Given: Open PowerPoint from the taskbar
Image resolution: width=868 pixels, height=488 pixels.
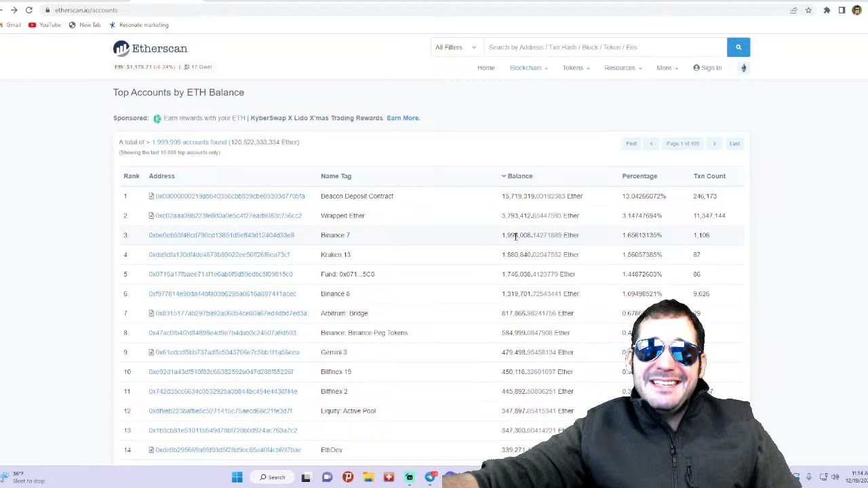Looking at the screenshot, I should 348,477.
